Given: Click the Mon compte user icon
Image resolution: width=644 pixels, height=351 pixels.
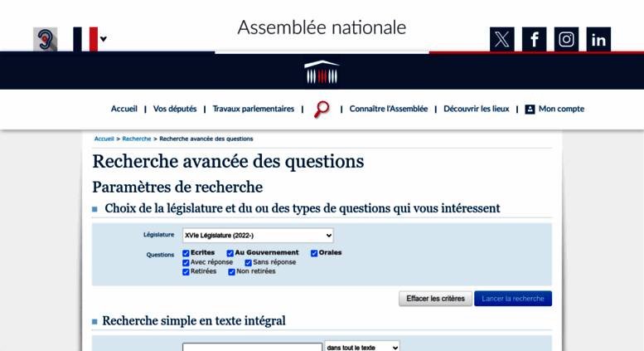Looking at the screenshot, I should (530, 110).
